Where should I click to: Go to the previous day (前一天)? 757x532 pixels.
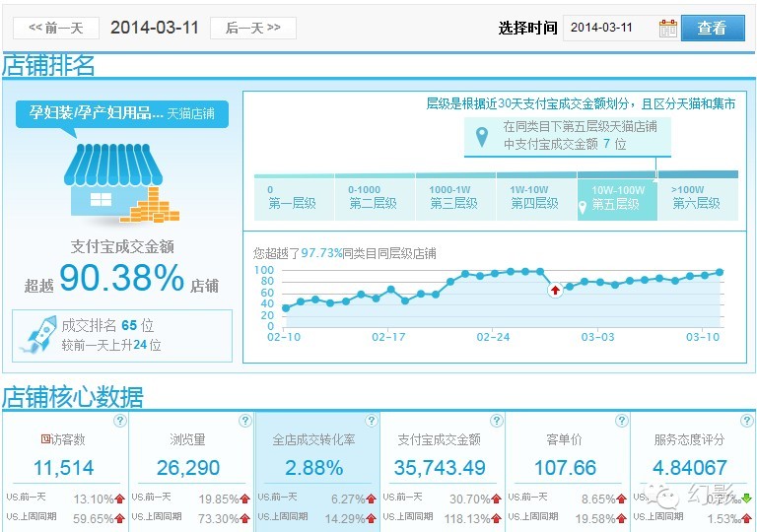point(56,28)
